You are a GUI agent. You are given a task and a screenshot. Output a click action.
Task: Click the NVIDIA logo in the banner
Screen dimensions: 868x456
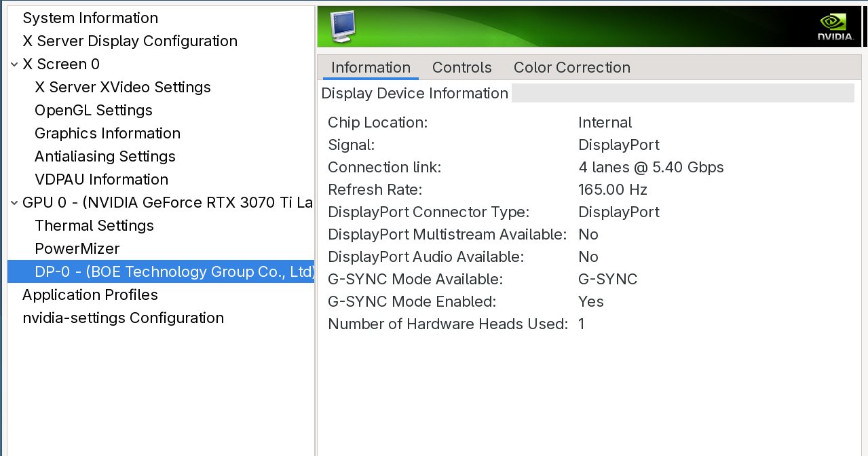(835, 27)
